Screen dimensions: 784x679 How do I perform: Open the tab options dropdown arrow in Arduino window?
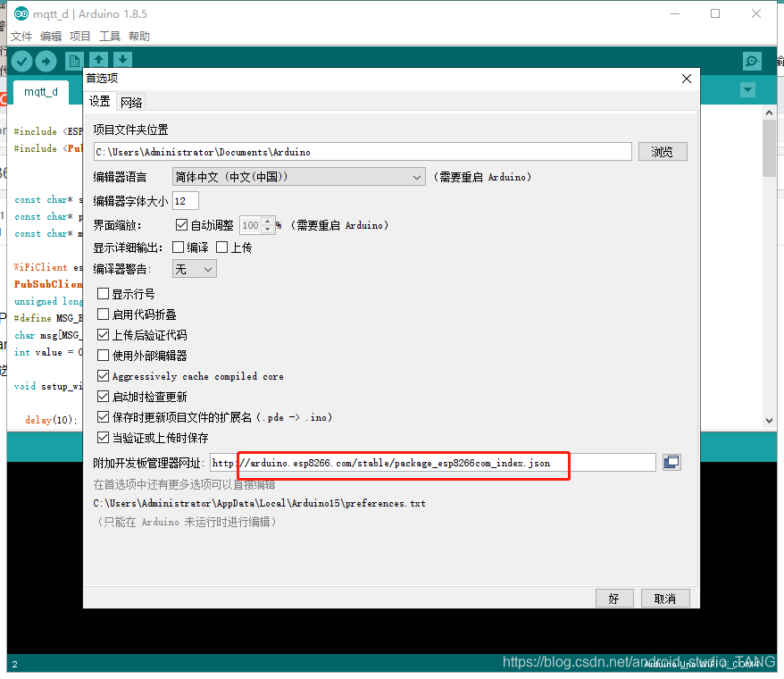click(747, 90)
